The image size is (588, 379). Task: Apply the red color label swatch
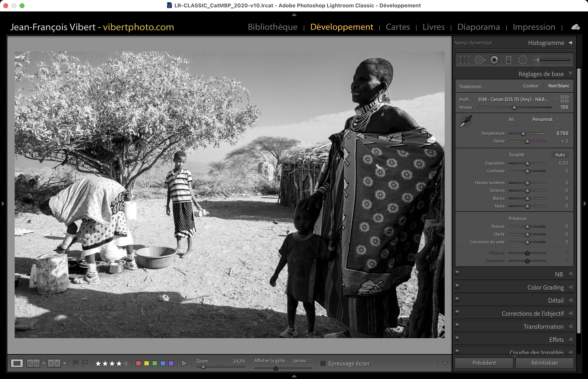coord(138,363)
